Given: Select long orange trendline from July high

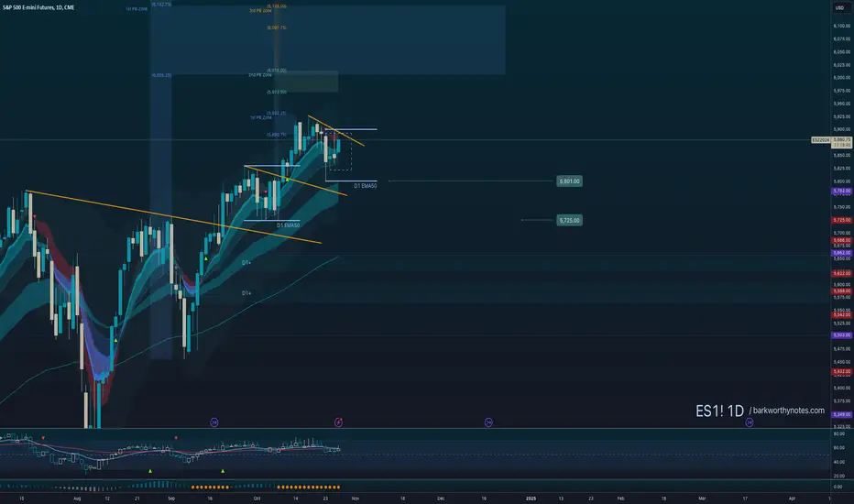Looking at the screenshot, I should (x=173, y=217).
